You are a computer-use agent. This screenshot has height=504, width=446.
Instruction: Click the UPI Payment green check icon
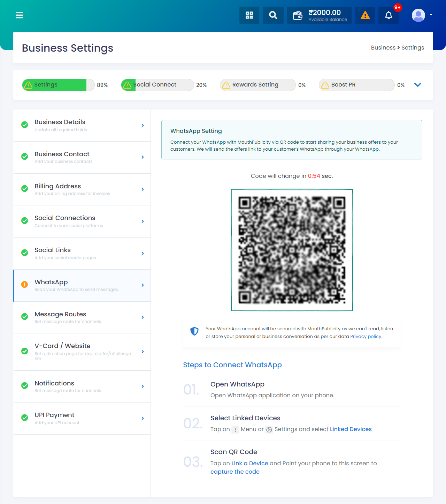point(24,418)
